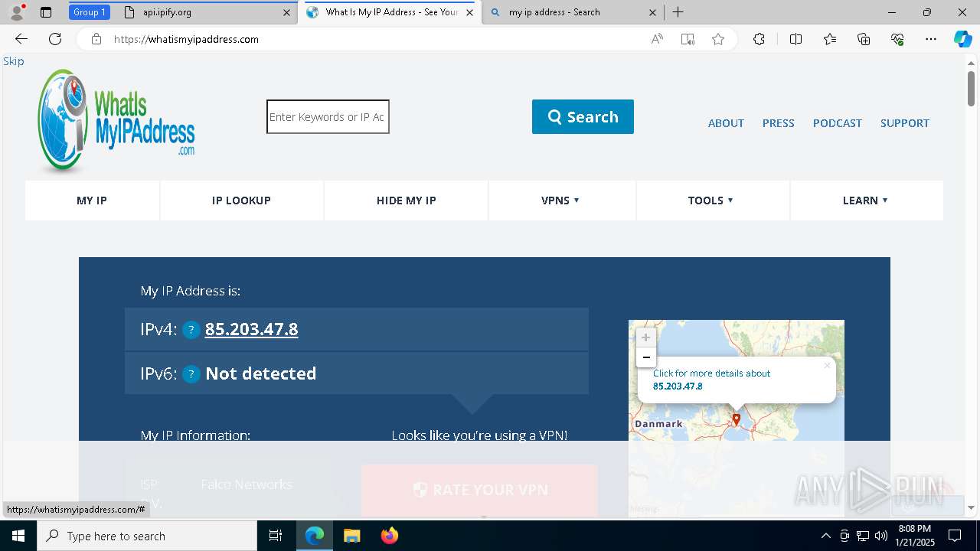Screen dimensions: 980x551
Task: Click the 85.203.47.8 link in map popup
Action: click(678, 386)
